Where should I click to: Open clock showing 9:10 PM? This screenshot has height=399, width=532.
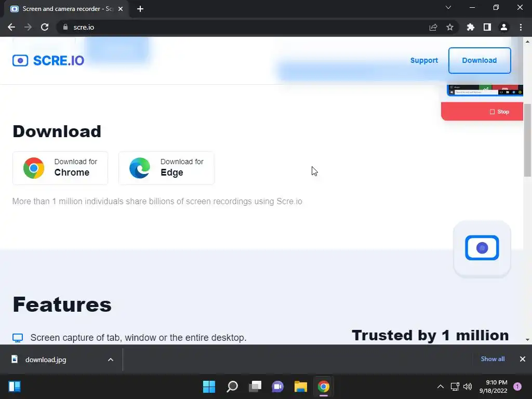(494, 387)
